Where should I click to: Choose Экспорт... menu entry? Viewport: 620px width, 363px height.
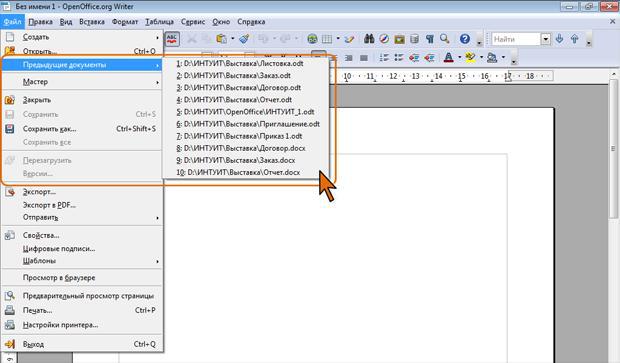pos(82,192)
